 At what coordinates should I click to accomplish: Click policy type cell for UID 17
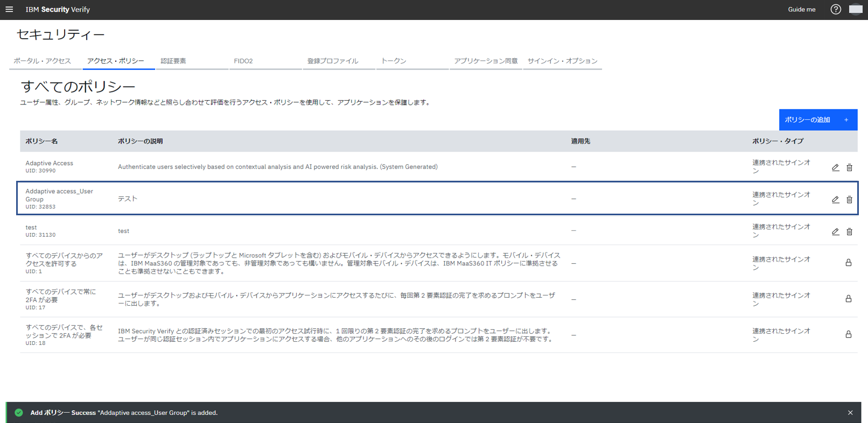click(x=781, y=299)
